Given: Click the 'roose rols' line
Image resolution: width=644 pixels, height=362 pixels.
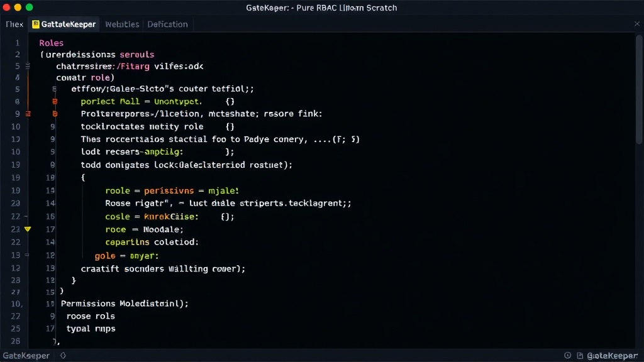Looking at the screenshot, I should click(x=91, y=317).
